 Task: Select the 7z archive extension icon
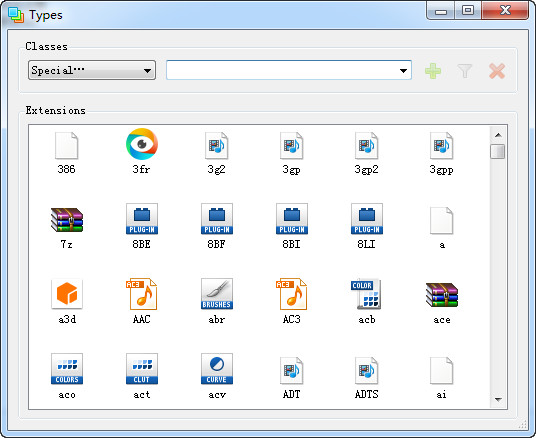click(67, 220)
